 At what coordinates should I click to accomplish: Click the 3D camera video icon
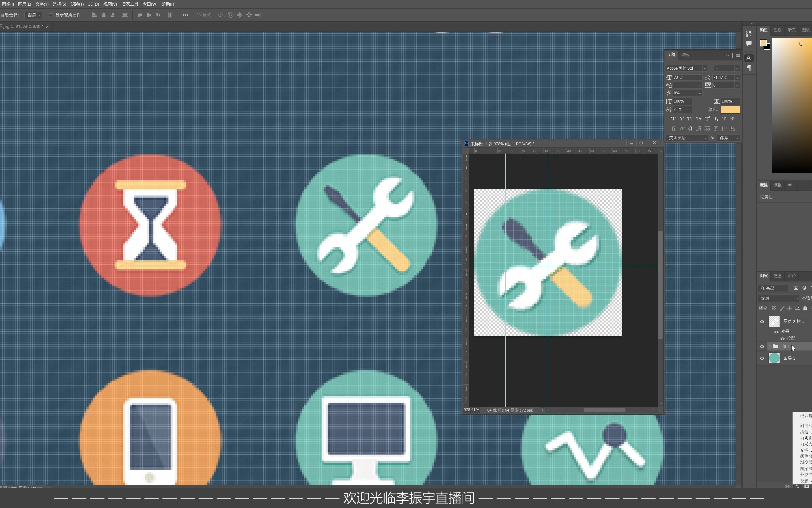coord(258,15)
